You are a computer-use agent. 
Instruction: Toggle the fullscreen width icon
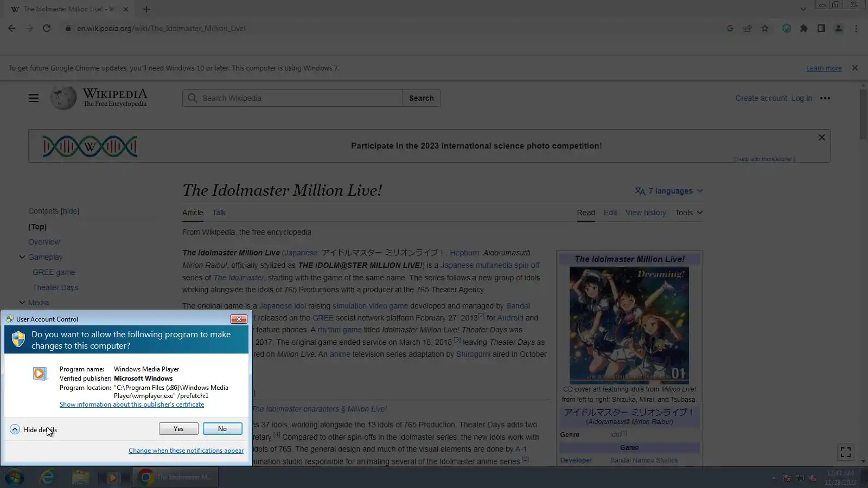pos(846,452)
